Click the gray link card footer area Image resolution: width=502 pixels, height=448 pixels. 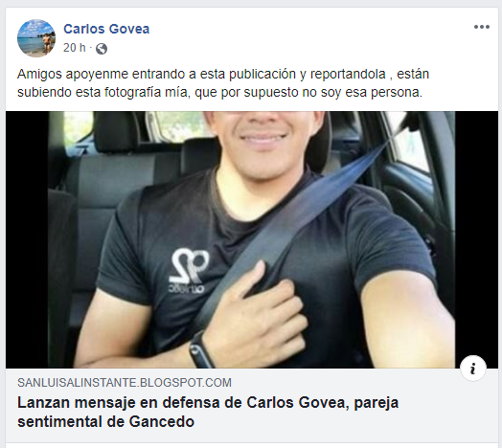pyautogui.click(x=252, y=405)
